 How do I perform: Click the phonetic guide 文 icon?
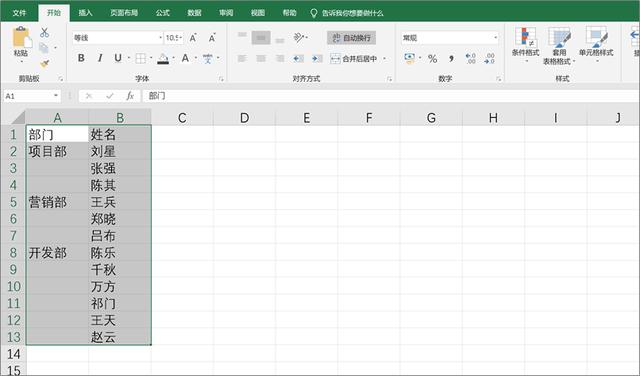208,58
